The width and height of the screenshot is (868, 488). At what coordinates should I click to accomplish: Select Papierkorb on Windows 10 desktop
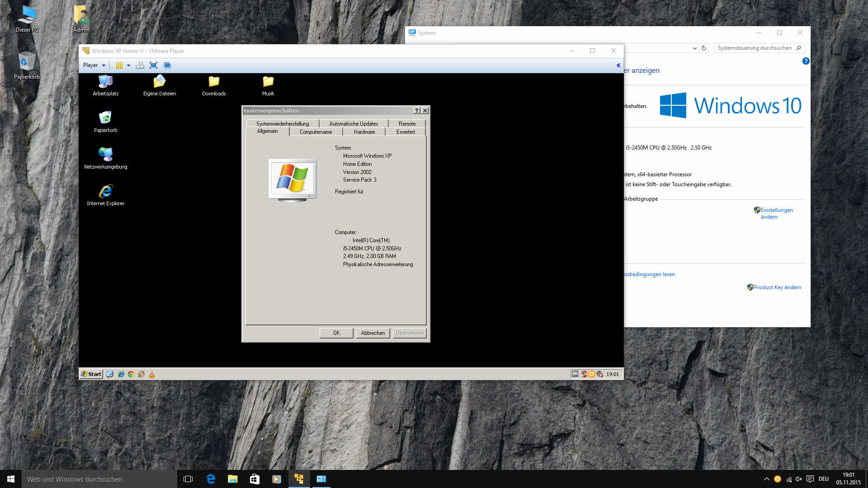pyautogui.click(x=27, y=66)
